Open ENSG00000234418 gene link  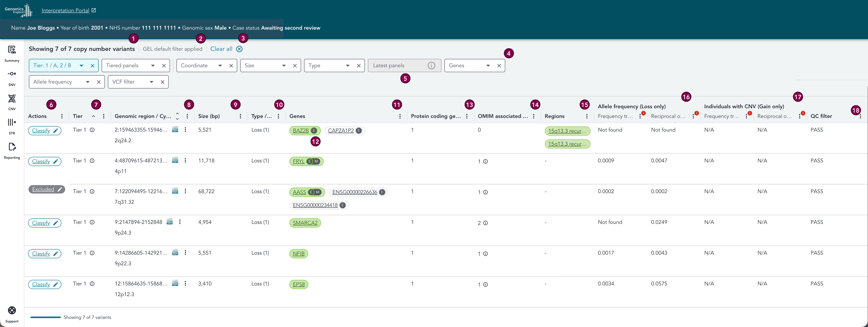point(315,205)
